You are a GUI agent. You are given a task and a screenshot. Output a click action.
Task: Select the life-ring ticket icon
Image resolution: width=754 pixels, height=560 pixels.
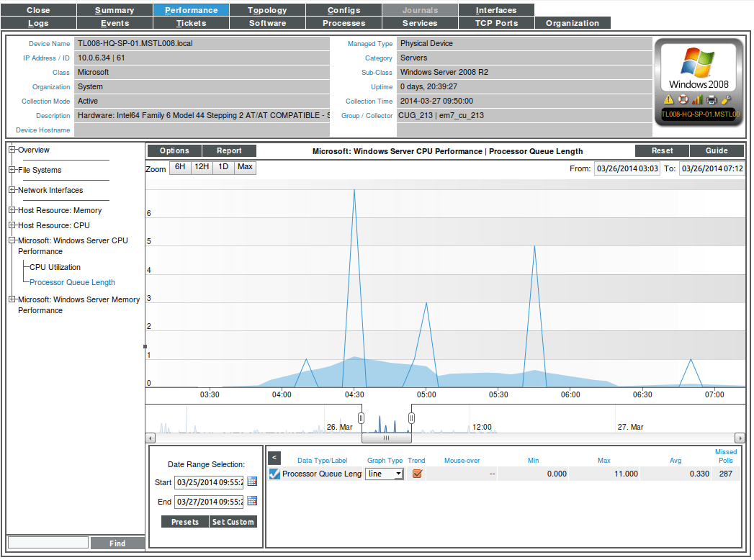[x=683, y=99]
